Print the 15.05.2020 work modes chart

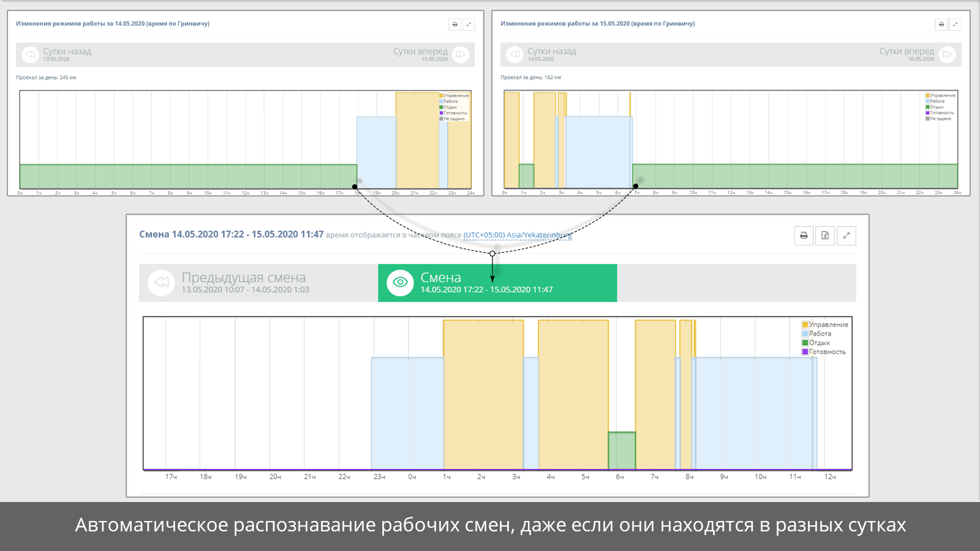click(x=941, y=24)
